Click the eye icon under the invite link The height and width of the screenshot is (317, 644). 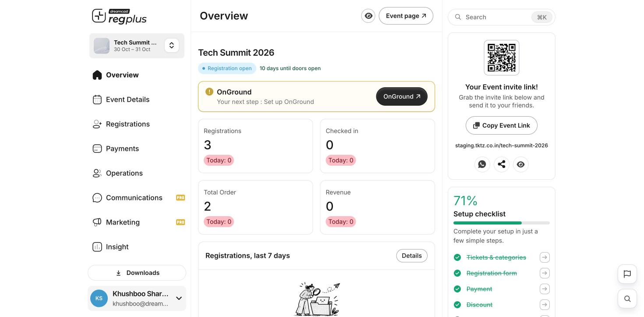pos(521,164)
